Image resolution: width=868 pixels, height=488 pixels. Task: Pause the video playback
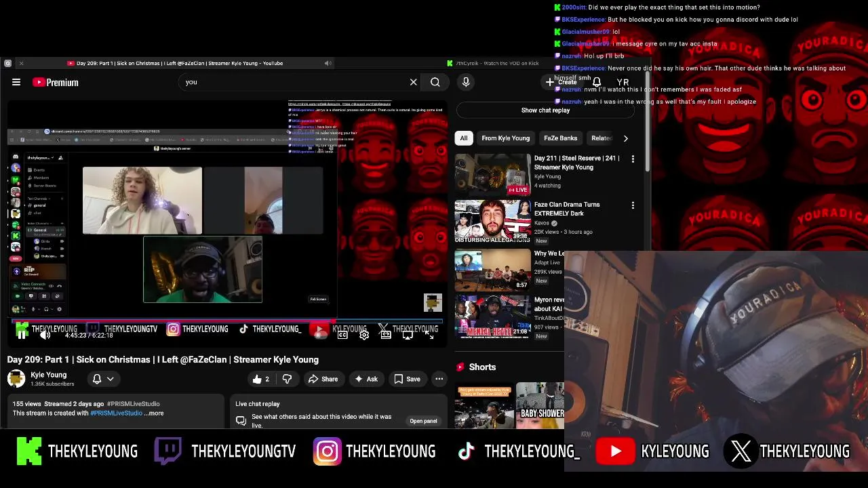tap(22, 335)
